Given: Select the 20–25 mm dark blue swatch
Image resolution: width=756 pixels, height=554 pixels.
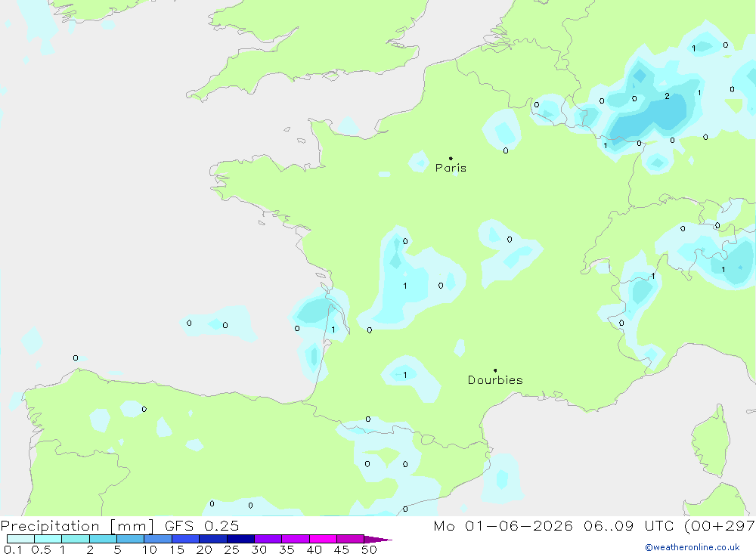Looking at the screenshot, I should click(x=213, y=539).
